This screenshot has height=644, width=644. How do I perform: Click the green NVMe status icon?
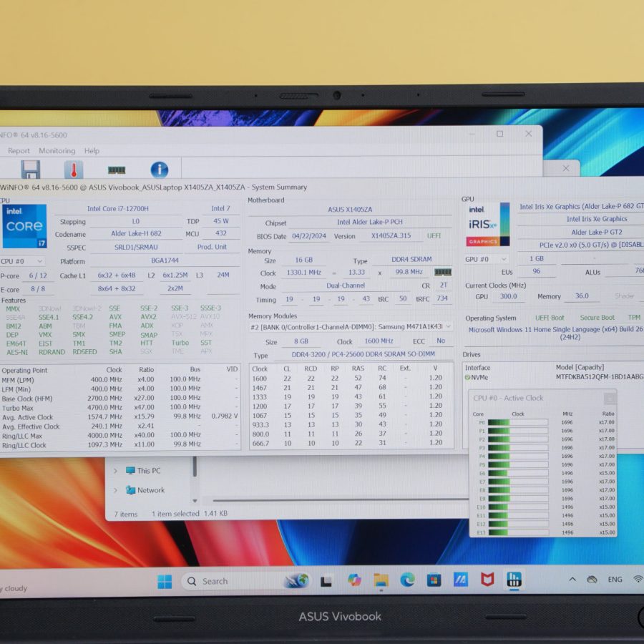[467, 377]
